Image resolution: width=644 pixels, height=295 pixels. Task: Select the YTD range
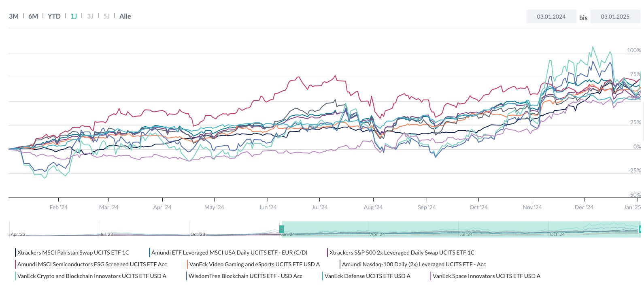(x=54, y=16)
